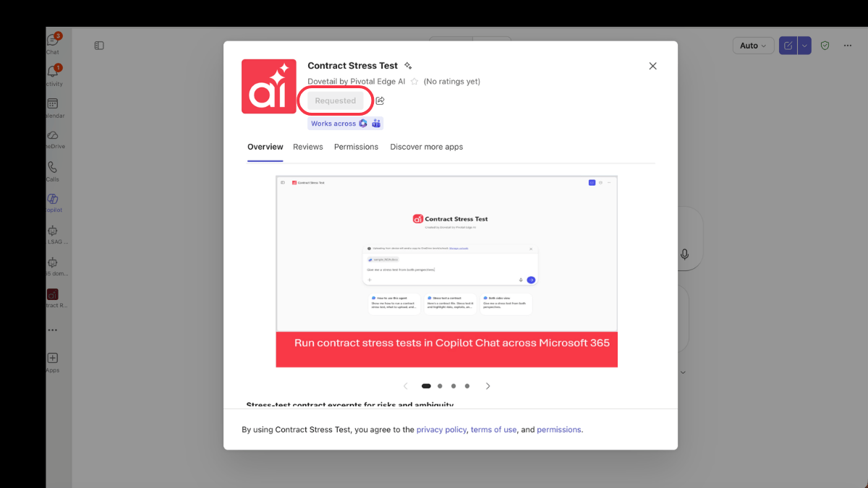Screen dimensions: 868x488
Task: Open the Discover more apps tab
Action: pyautogui.click(x=426, y=147)
